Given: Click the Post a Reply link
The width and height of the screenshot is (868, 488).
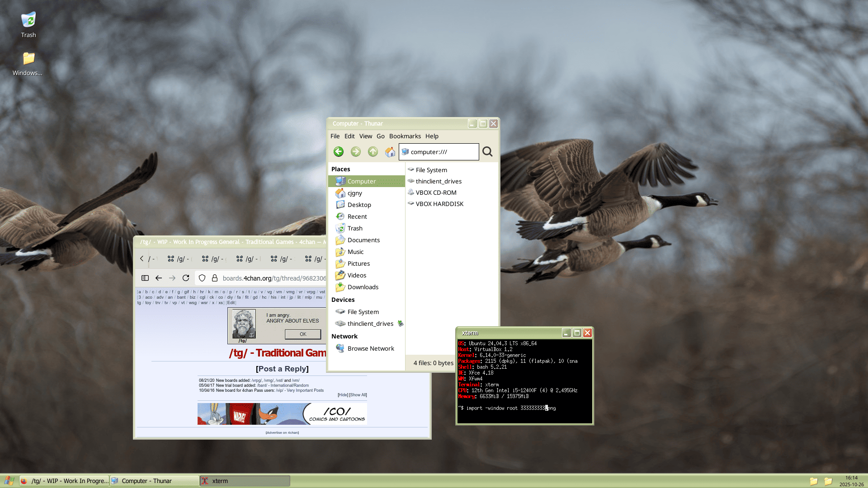Looking at the screenshot, I should coord(282,369).
